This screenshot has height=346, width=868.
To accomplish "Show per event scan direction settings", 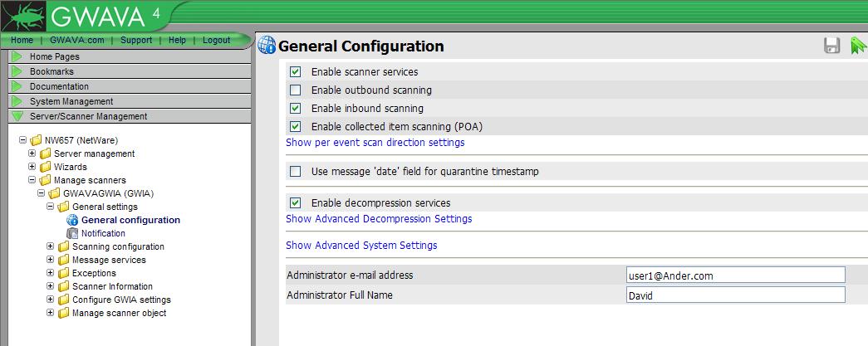I will [x=375, y=143].
